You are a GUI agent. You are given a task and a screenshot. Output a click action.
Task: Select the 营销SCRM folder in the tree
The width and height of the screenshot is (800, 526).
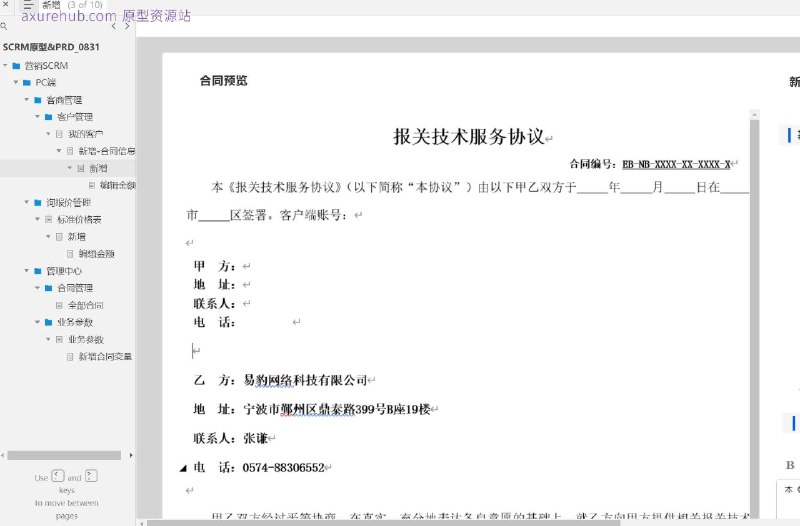46,65
